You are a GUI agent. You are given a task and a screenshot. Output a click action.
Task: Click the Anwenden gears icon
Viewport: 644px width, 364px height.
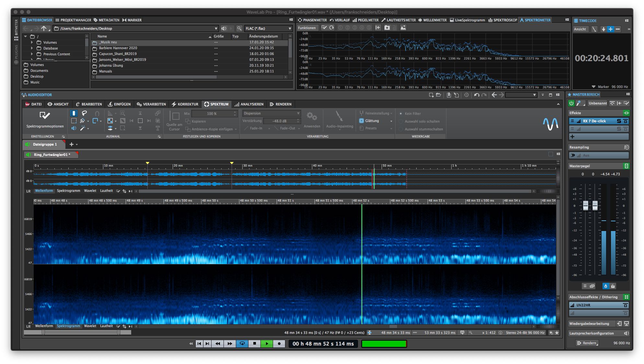312,116
